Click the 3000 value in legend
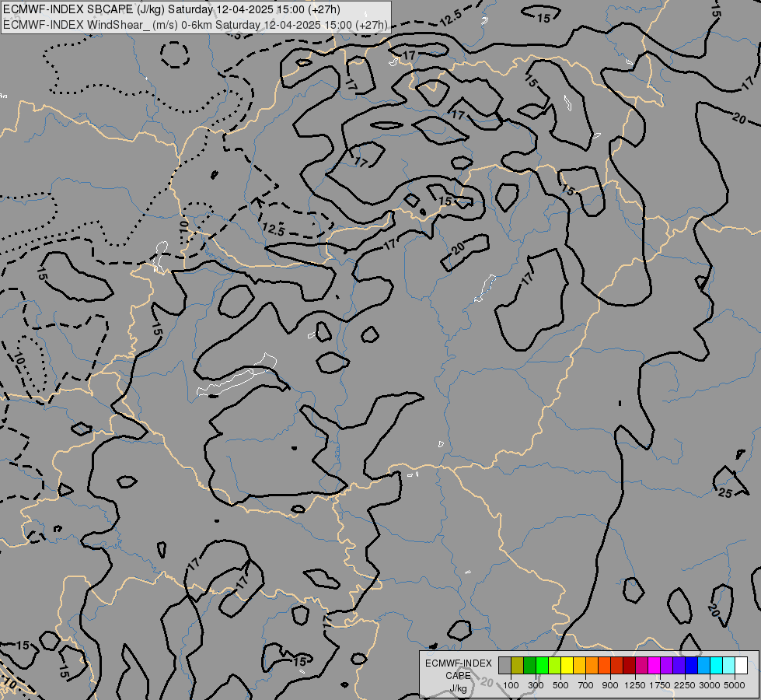Viewport: 761px width, 700px height. (x=710, y=685)
